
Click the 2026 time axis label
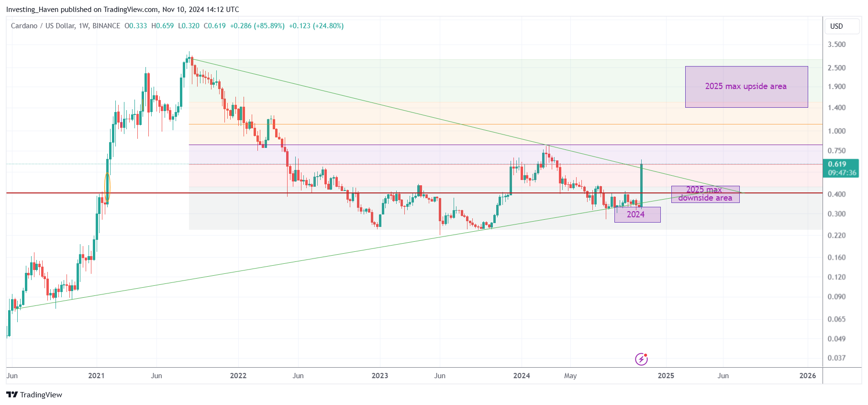coord(808,376)
